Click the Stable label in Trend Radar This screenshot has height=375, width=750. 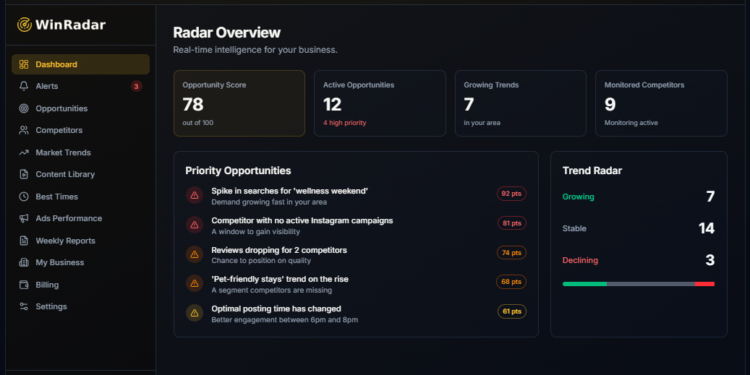pos(574,229)
